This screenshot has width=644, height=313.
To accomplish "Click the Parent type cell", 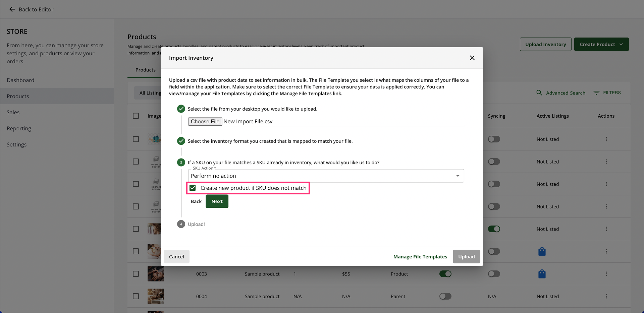I will click(398, 297).
